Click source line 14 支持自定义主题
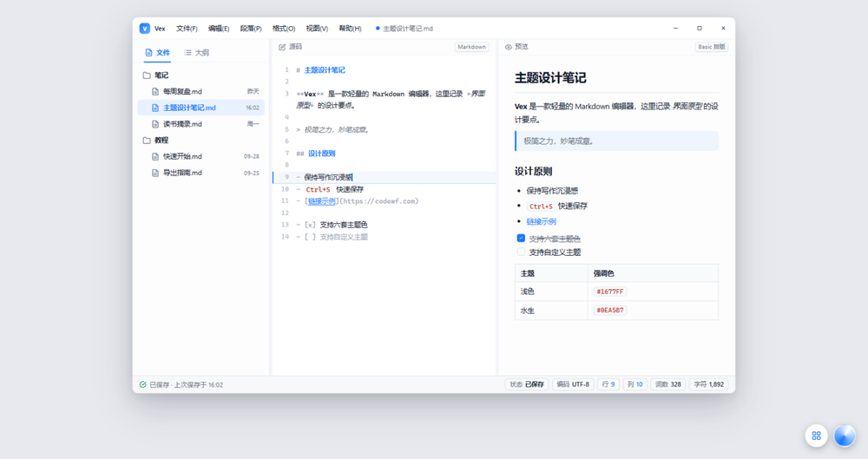Screen dimensions: 868x459 (x=344, y=237)
